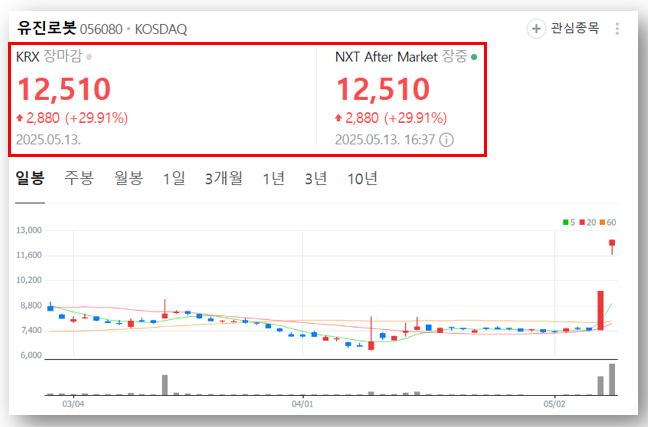This screenshot has height=427, width=648.
Task: Click the 05/02 date axis label
Action: coord(554,404)
